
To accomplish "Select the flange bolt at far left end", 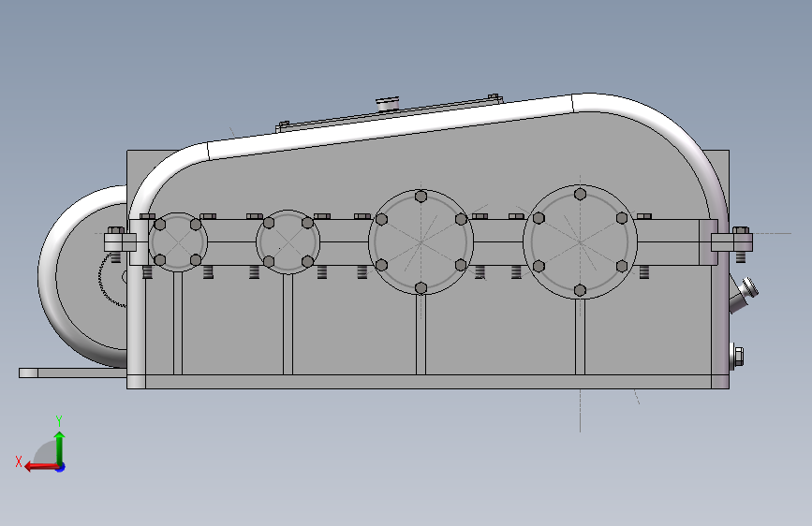I will tap(115, 244).
